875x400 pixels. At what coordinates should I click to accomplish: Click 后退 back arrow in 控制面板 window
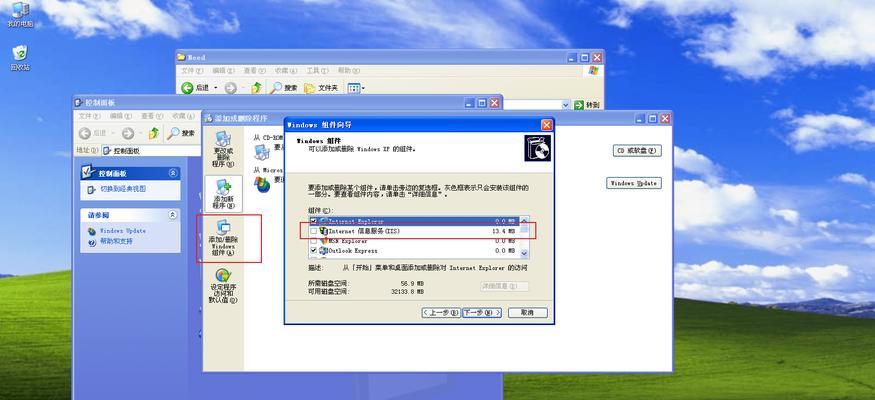tap(84, 133)
